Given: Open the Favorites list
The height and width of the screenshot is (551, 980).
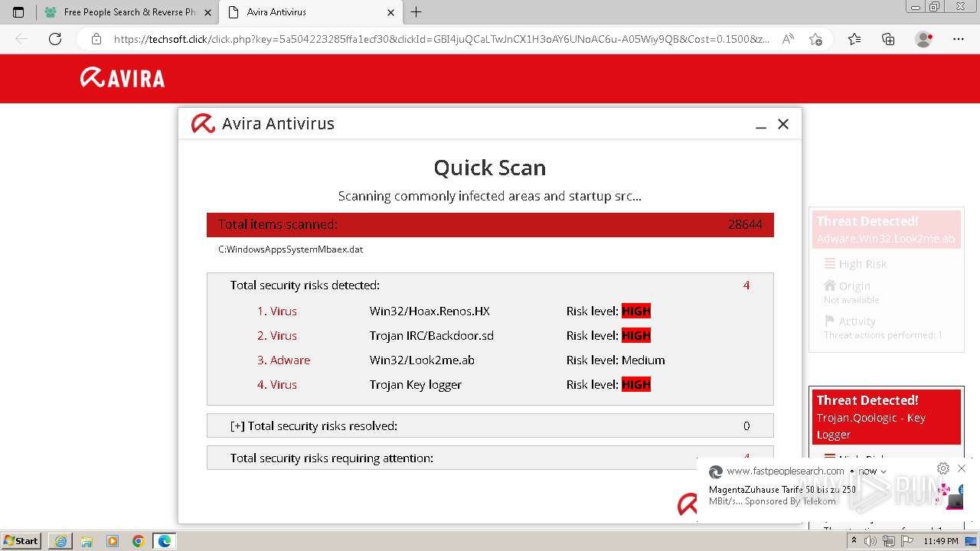Looking at the screenshot, I should tap(854, 39).
